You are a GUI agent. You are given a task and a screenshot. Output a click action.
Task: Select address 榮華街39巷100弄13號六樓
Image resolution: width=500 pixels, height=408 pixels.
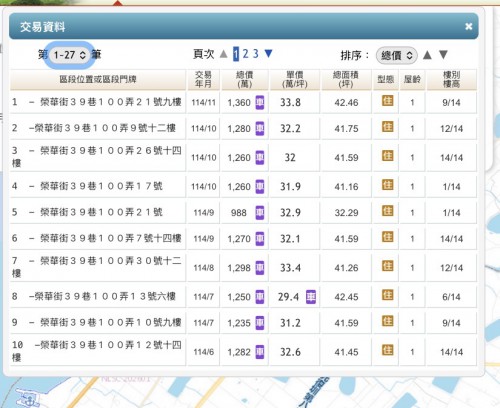[105, 296]
